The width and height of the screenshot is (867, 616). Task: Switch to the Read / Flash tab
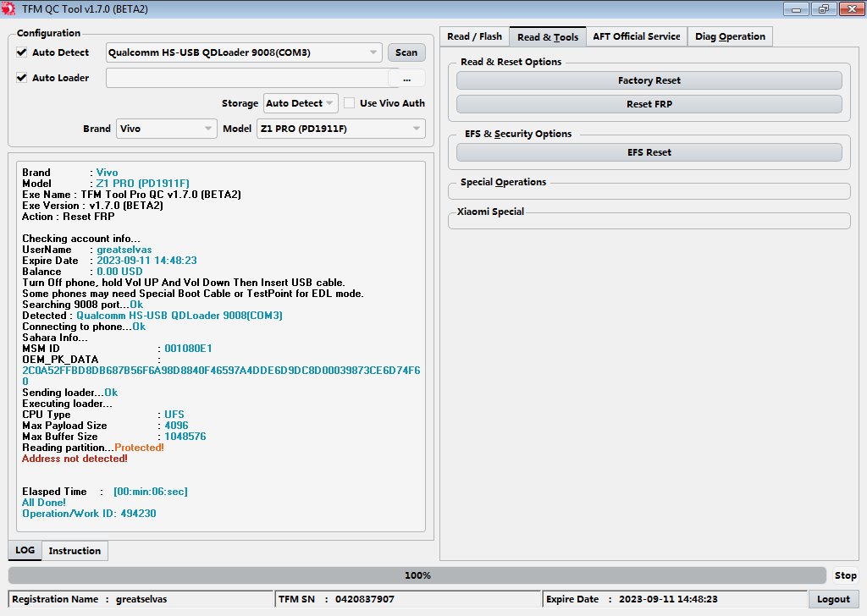[x=474, y=36]
